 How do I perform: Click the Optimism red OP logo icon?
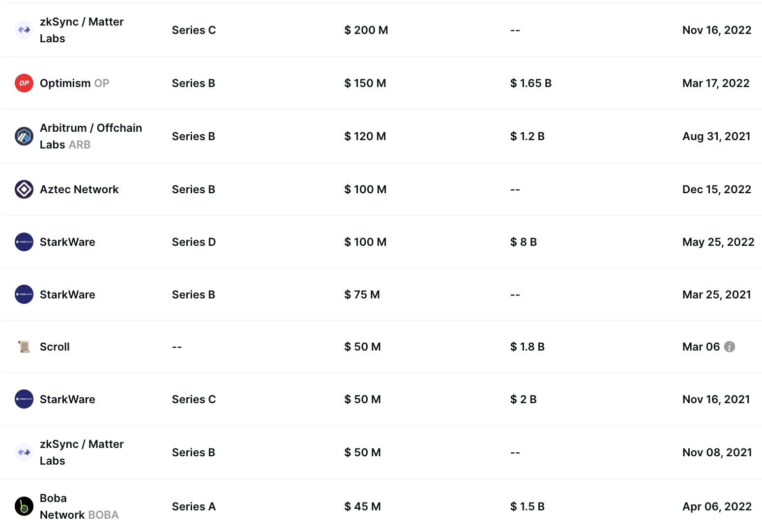point(24,83)
